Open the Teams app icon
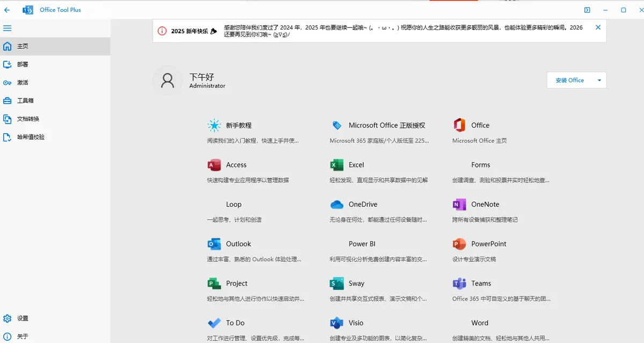644x343 pixels. pos(459,283)
